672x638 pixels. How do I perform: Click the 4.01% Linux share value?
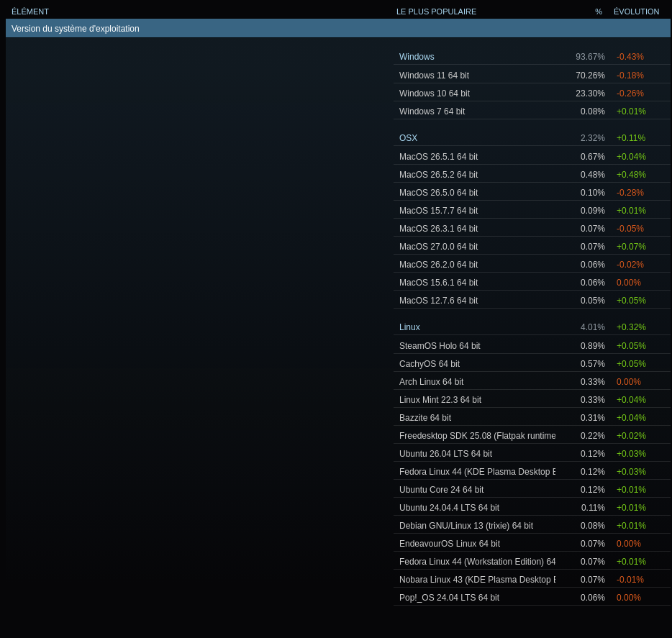[x=593, y=327]
